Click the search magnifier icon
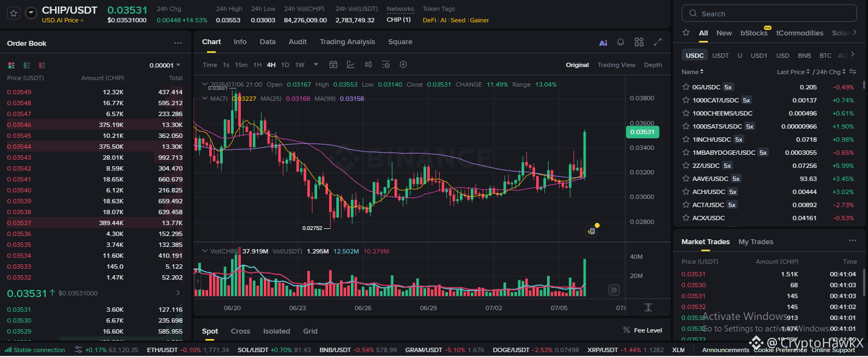 tap(693, 14)
